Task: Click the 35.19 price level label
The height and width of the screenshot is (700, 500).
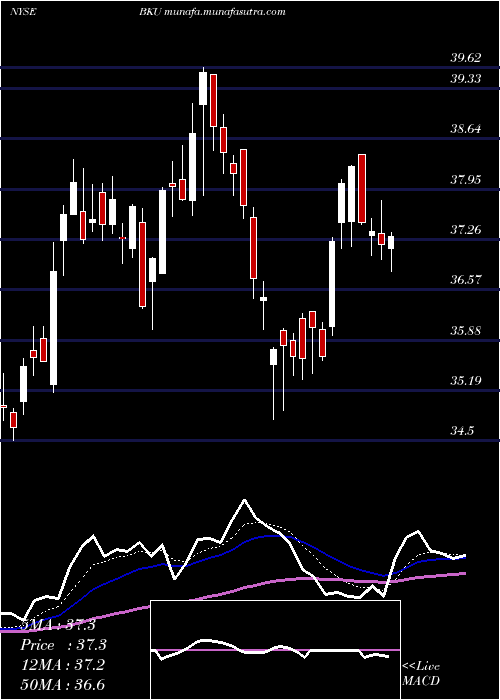Action: click(x=466, y=381)
